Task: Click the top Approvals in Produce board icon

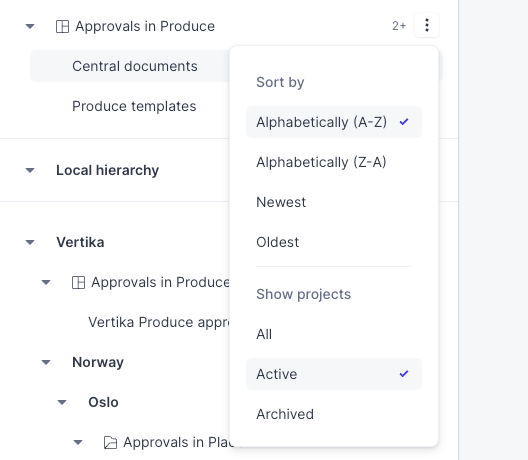Action: coord(62,26)
